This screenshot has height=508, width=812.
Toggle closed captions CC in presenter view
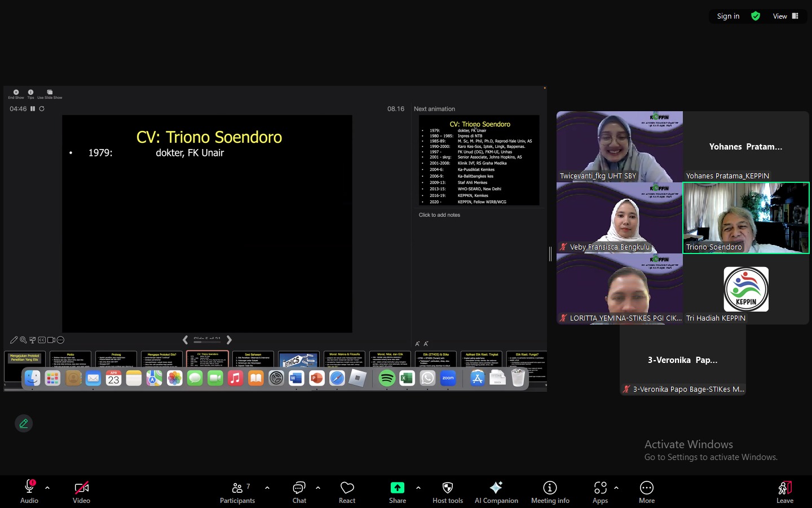42,340
